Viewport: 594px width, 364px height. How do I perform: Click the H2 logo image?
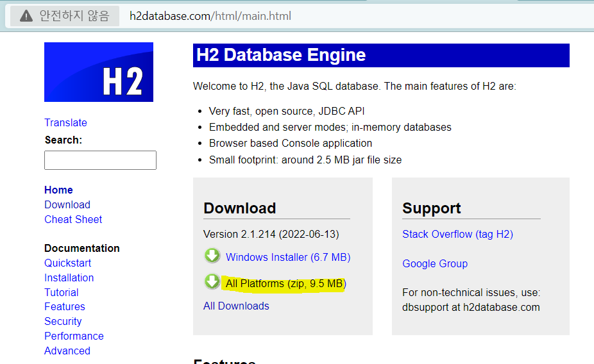tap(99, 72)
